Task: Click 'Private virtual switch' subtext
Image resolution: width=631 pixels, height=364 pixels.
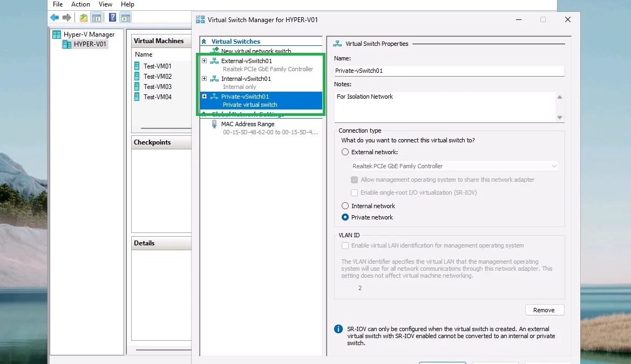Action: [x=250, y=105]
